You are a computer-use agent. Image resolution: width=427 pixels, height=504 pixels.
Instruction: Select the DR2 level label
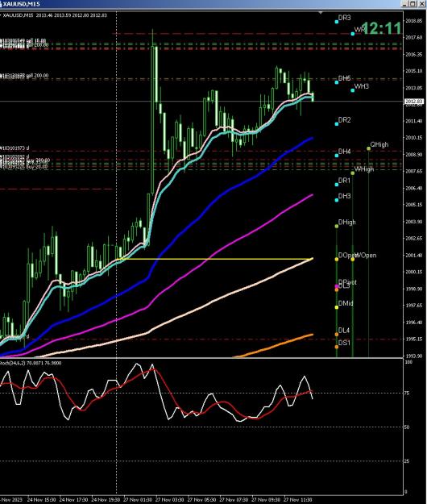pyautogui.click(x=344, y=120)
